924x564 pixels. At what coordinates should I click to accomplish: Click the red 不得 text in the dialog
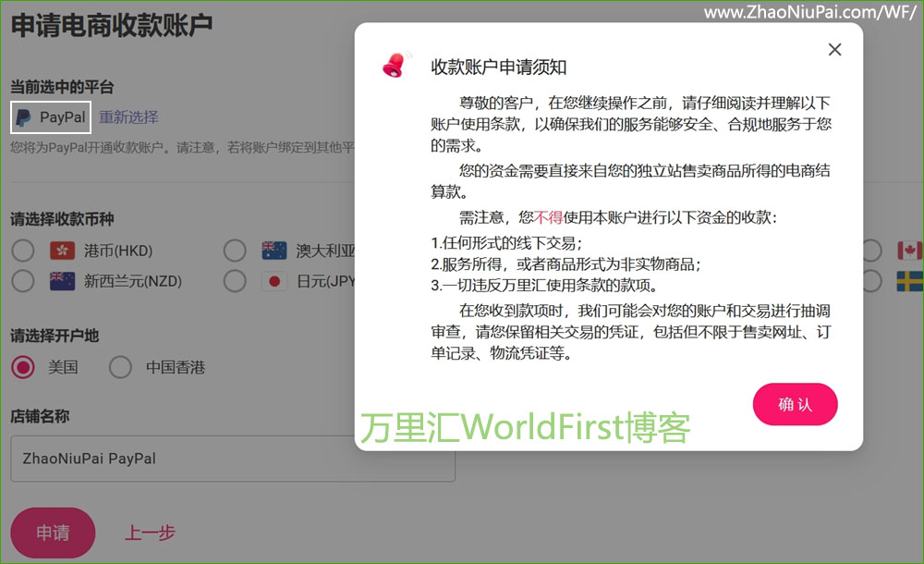tap(549, 217)
